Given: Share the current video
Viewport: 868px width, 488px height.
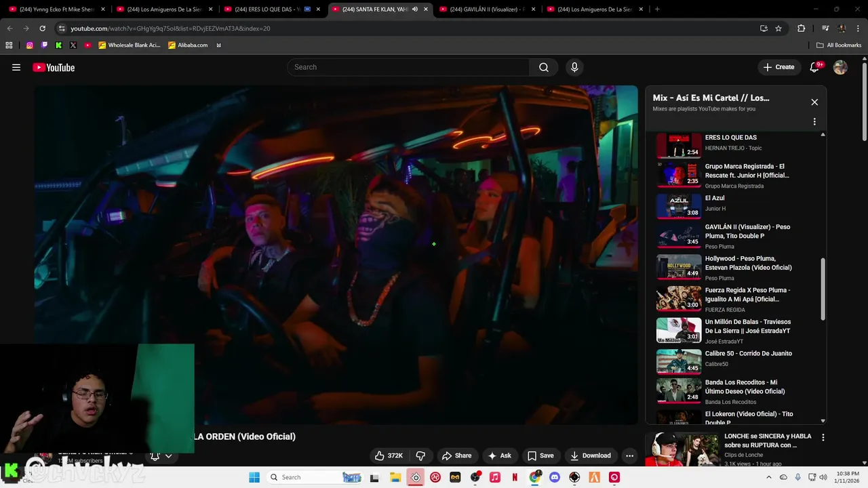Looking at the screenshot, I should click(456, 455).
